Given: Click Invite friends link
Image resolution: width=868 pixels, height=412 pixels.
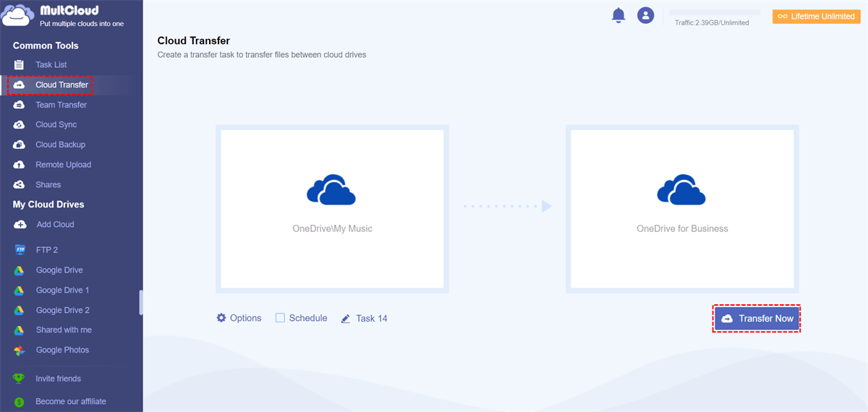Looking at the screenshot, I should [x=59, y=379].
